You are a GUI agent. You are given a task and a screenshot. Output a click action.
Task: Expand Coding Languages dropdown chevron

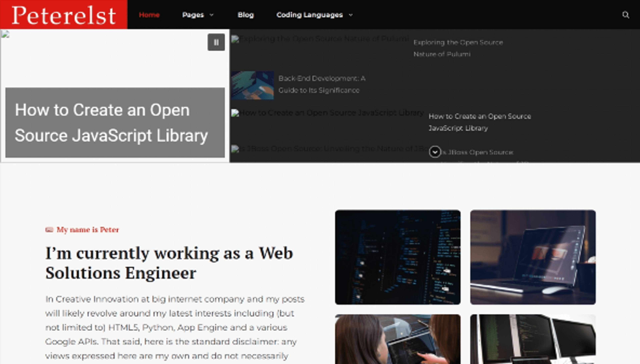tap(350, 15)
